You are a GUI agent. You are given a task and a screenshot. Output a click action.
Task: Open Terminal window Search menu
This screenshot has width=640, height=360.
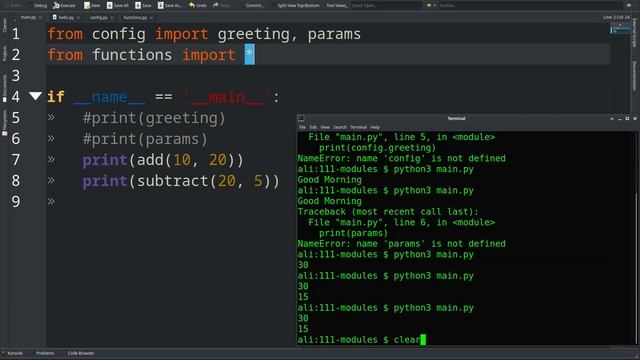tap(340, 127)
